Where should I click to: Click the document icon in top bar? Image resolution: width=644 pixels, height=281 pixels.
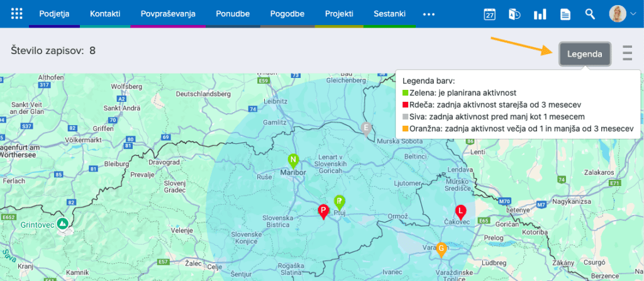click(x=565, y=14)
